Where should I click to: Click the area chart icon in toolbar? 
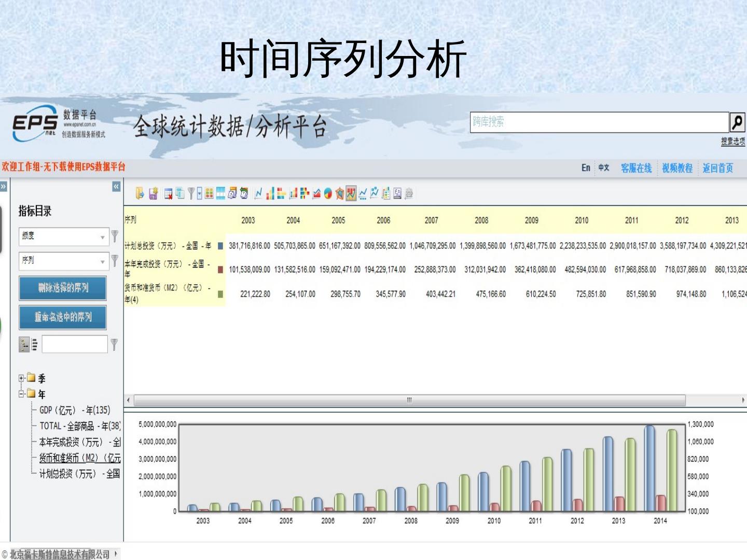point(316,193)
